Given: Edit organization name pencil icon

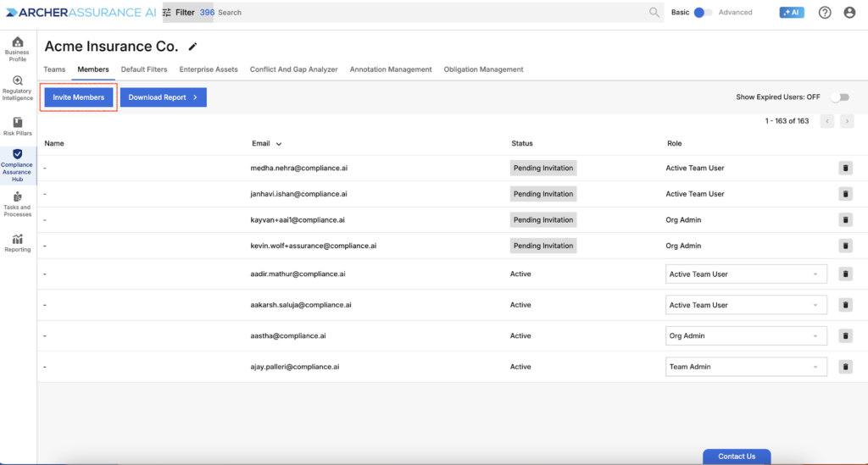Looking at the screenshot, I should 192,47.
